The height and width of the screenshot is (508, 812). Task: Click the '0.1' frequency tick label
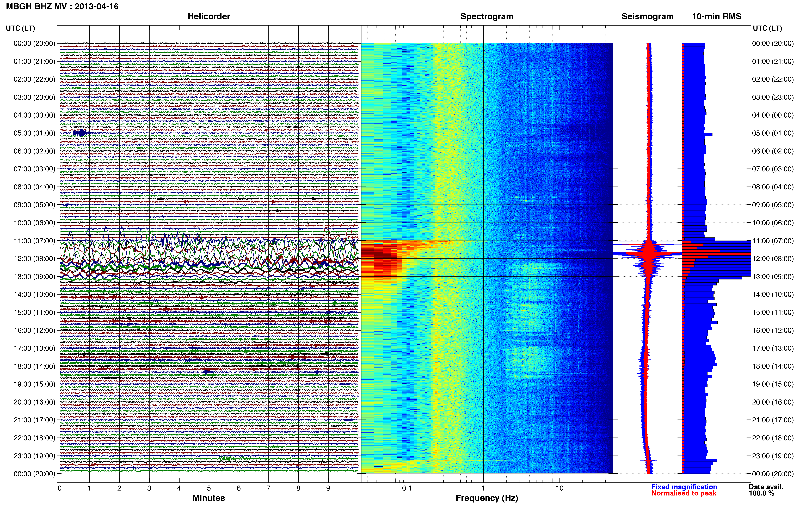[407, 488]
